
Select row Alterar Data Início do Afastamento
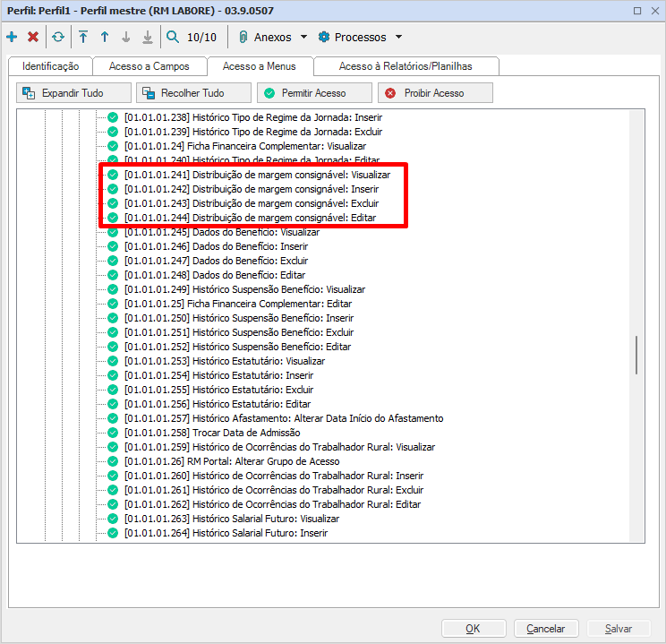284,418
